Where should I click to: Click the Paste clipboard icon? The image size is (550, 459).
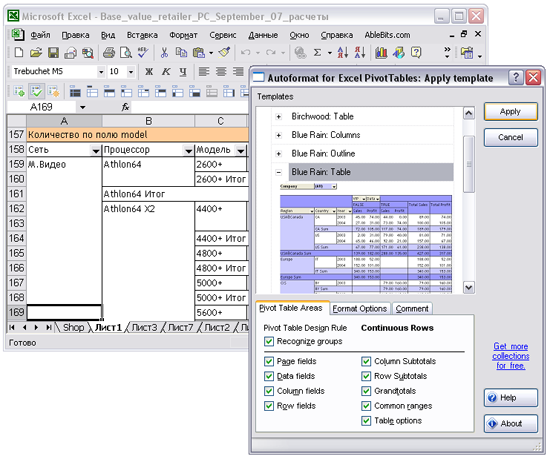pos(199,53)
